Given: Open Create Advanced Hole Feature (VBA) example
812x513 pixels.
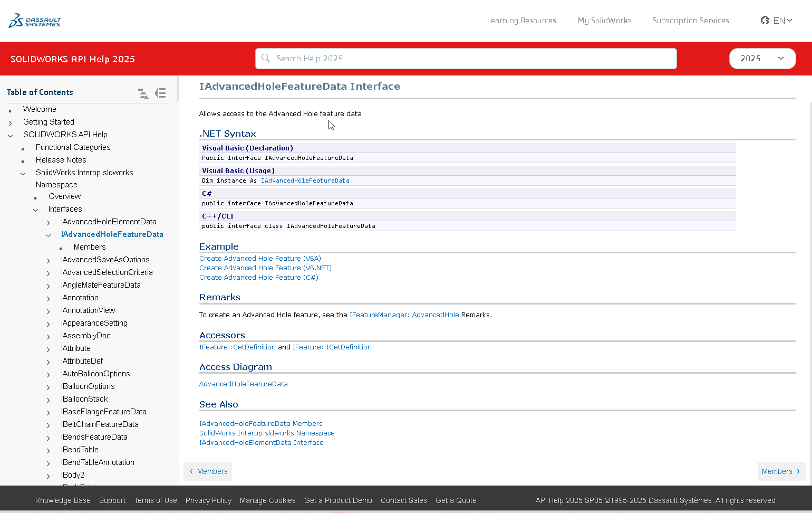Looking at the screenshot, I should coord(260,258).
